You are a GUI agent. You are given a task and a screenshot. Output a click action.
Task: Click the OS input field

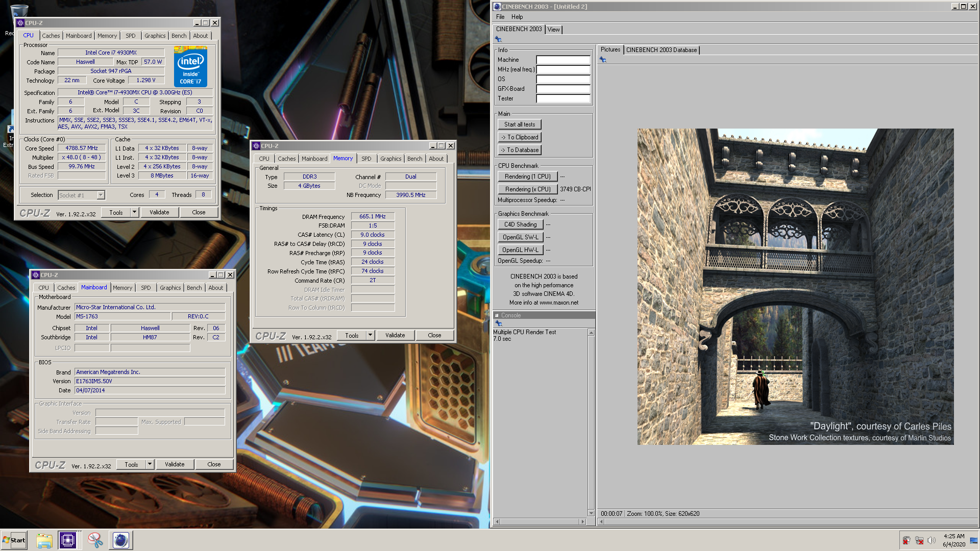(563, 79)
